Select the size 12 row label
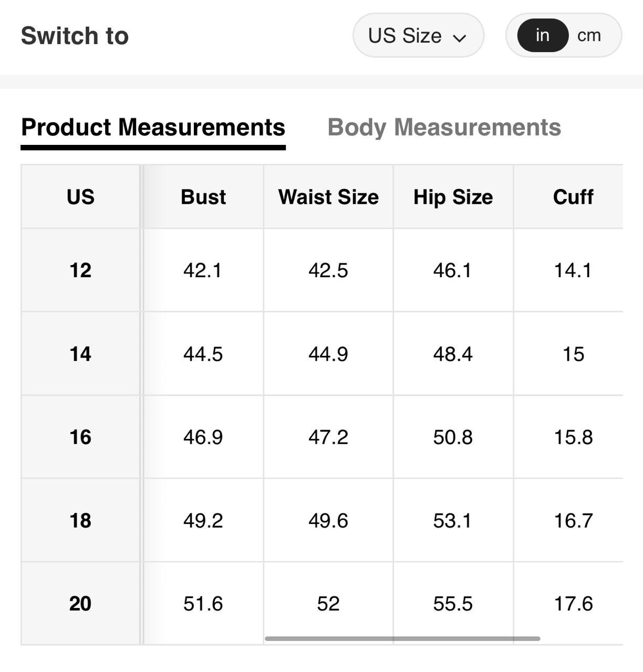Image resolution: width=643 pixels, height=672 pixels. click(x=80, y=270)
